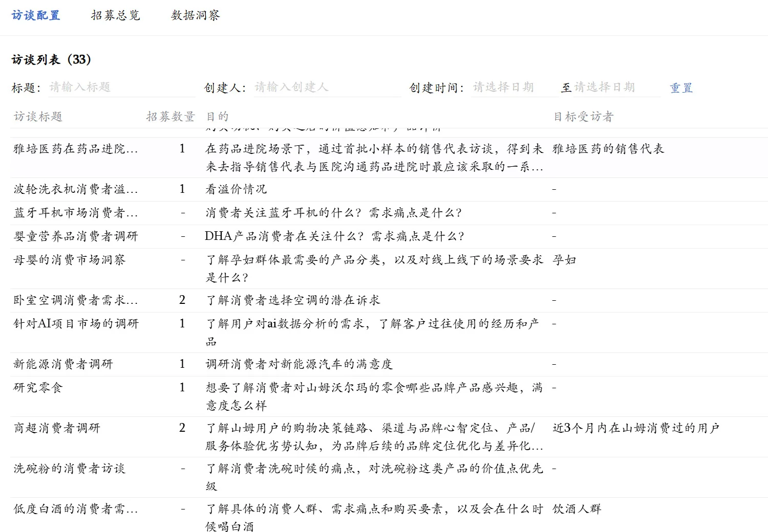Click recruitment count 1 in 雅培医药 row
Screen dimensions: 768x532
(182, 149)
